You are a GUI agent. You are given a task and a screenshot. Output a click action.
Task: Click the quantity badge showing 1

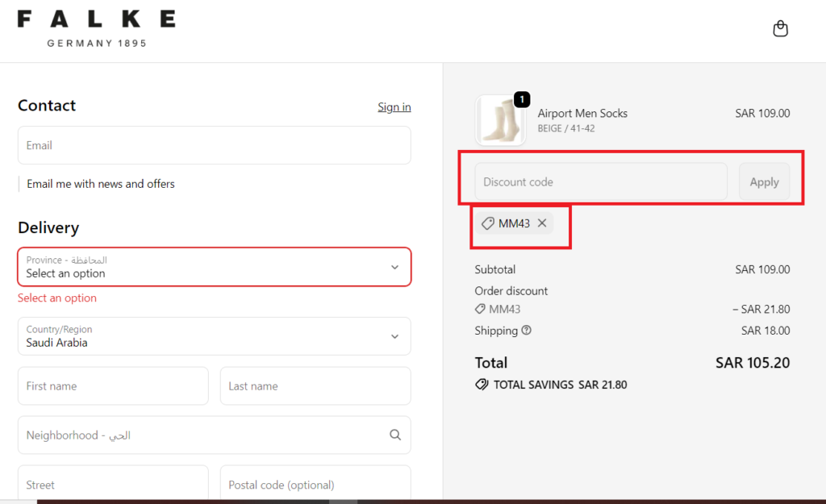[522, 99]
